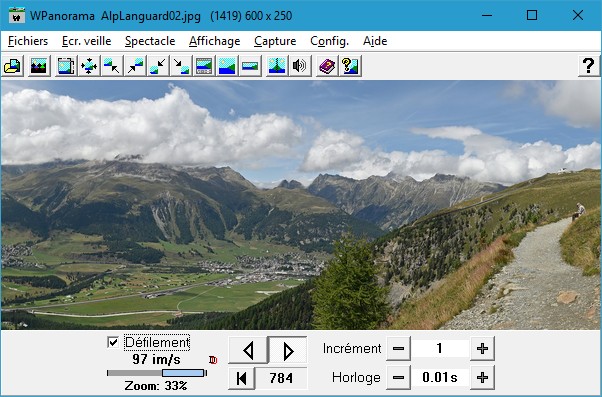Viewport: 602px width, 397px height.
Task: Open the Spectacle menu
Action: (150, 41)
